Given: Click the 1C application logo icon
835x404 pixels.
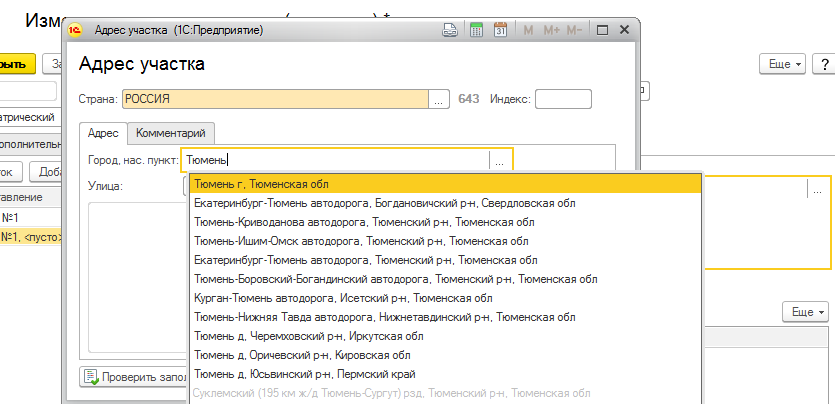Looking at the screenshot, I should [x=74, y=31].
